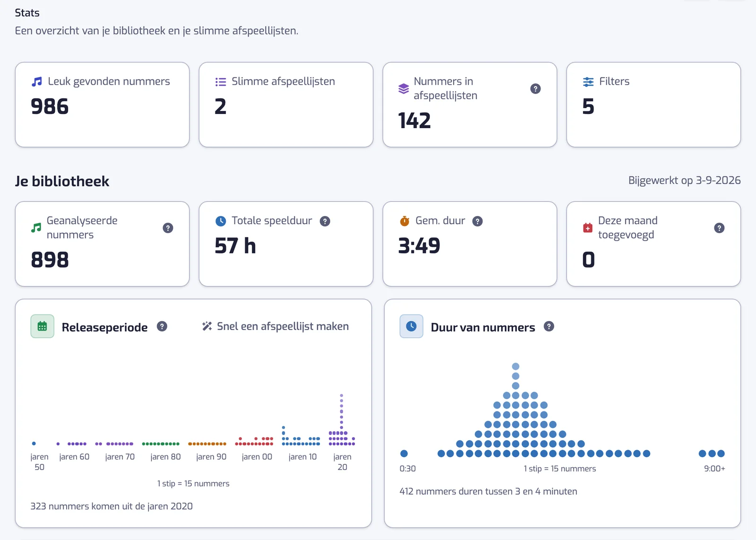Show help for Deze maand toegevoegd
Screen dimensions: 756x540
point(719,228)
